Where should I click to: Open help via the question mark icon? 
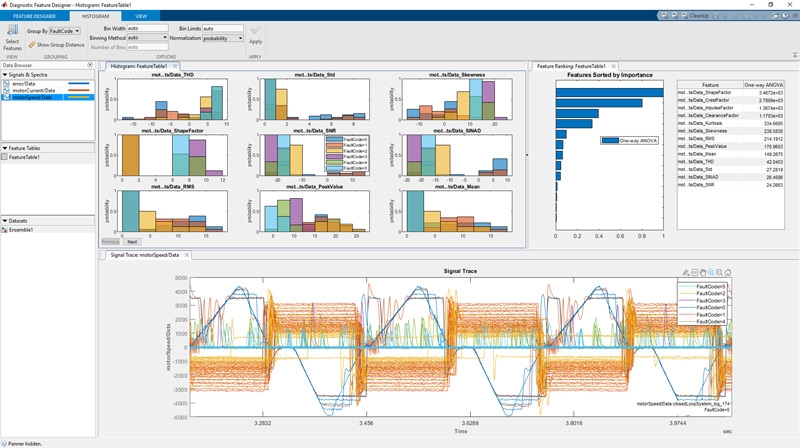point(785,16)
